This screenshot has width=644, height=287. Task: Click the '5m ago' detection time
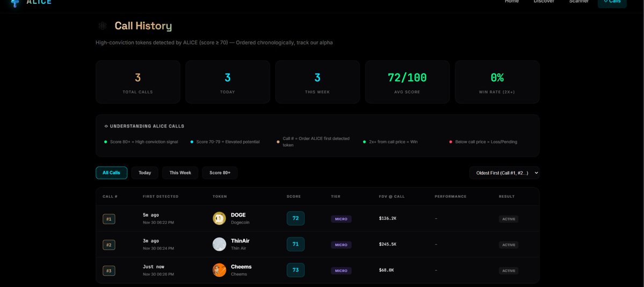pos(151,215)
